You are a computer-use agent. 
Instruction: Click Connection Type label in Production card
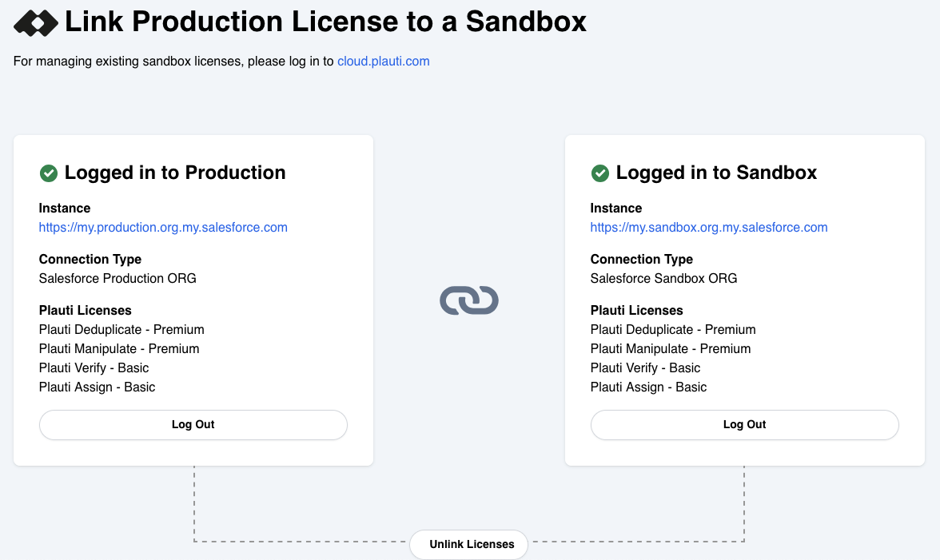pyautogui.click(x=90, y=260)
